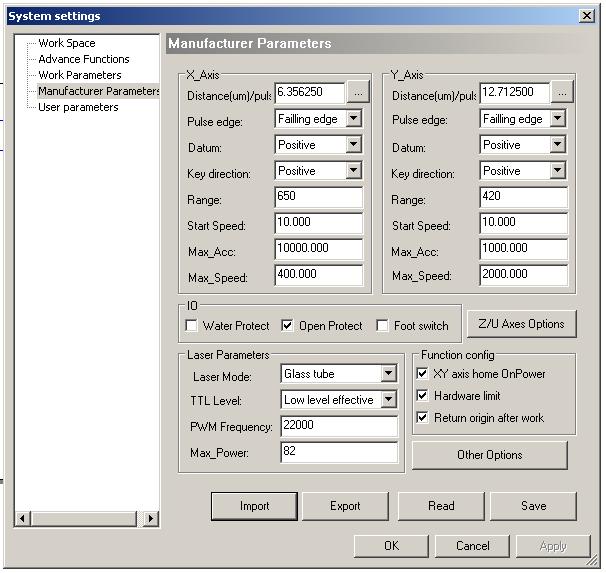606x573 pixels.
Task: Uncheck XY axis home OnPower
Action: pos(422,374)
